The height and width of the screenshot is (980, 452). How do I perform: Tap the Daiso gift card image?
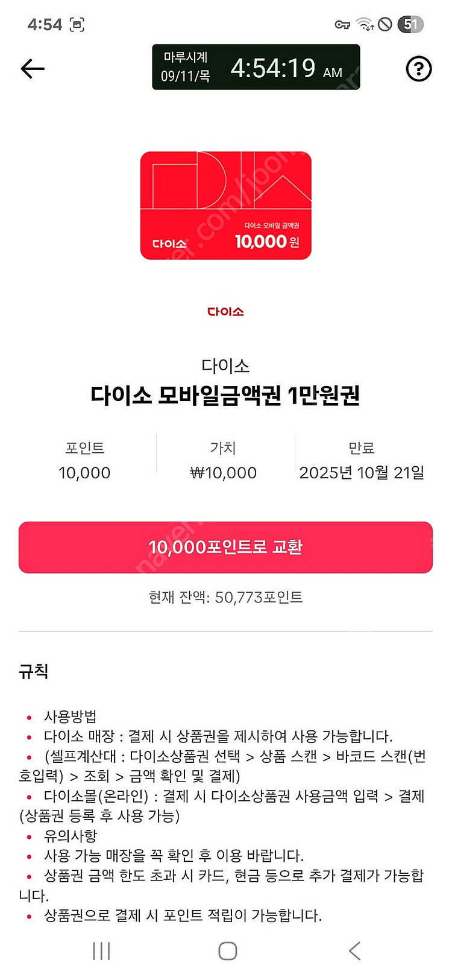(225, 206)
